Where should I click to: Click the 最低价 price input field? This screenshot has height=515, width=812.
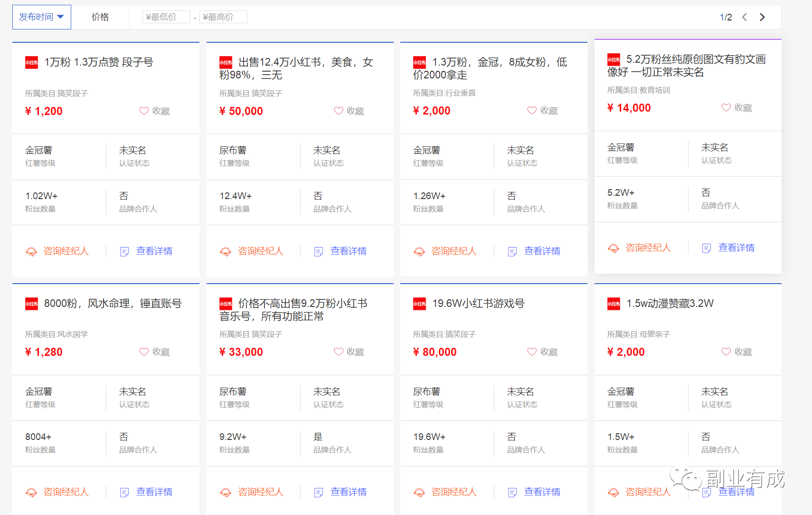166,17
